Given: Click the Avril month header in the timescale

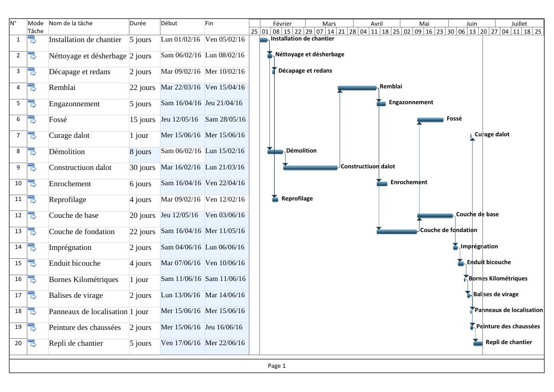Looking at the screenshot, I should 376,24.
